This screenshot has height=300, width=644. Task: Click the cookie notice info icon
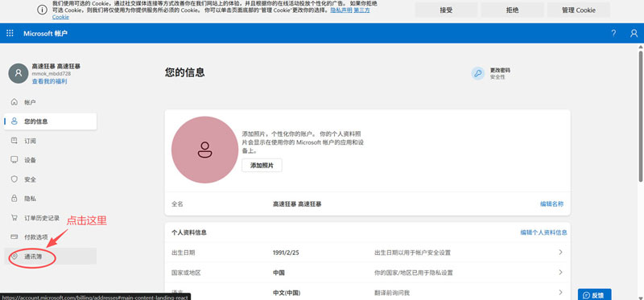coord(43,10)
